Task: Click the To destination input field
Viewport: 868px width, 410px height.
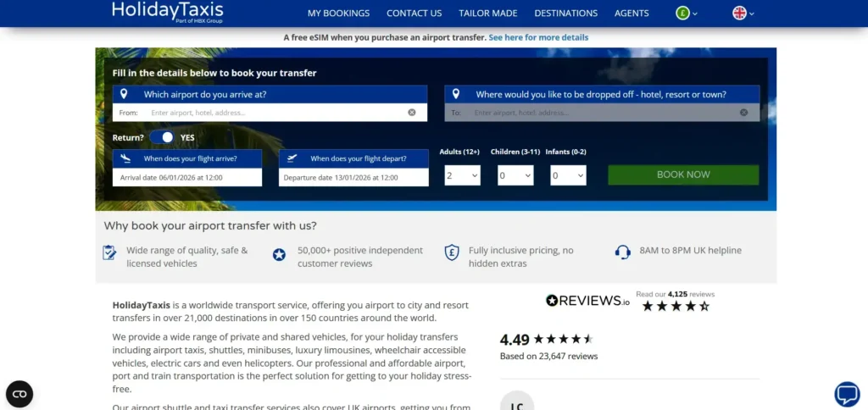Action: [603, 113]
